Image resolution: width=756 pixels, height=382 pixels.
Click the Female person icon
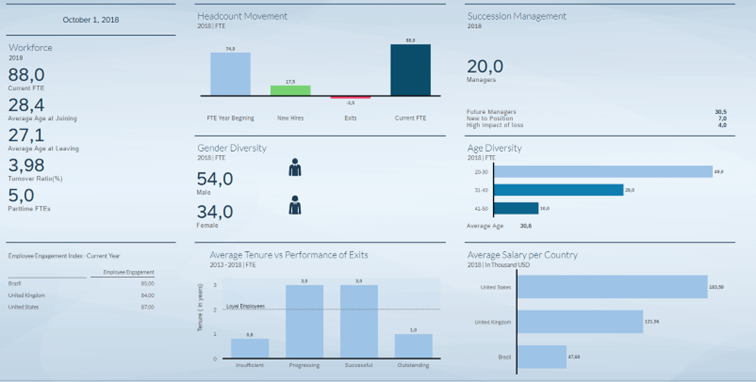pos(295,205)
